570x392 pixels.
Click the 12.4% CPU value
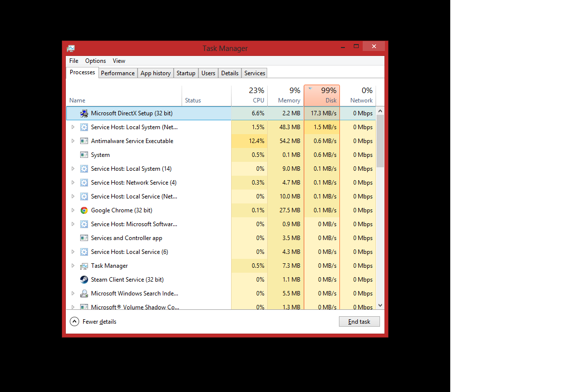(x=257, y=141)
